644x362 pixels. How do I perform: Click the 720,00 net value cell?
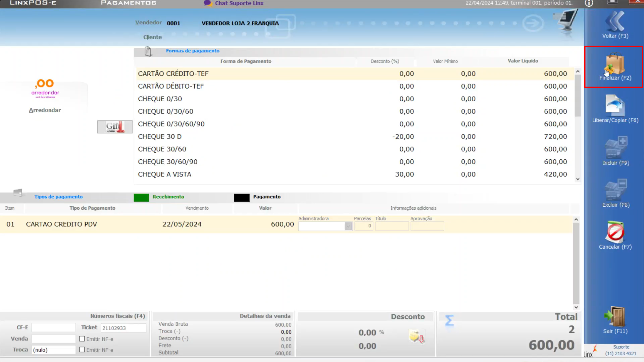[x=555, y=137]
